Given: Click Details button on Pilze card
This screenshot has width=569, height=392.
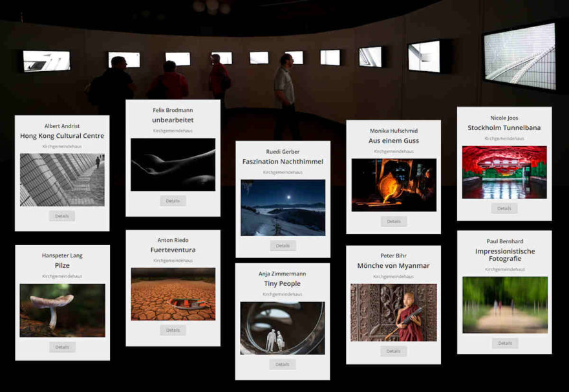Looking at the screenshot, I should coord(62,347).
